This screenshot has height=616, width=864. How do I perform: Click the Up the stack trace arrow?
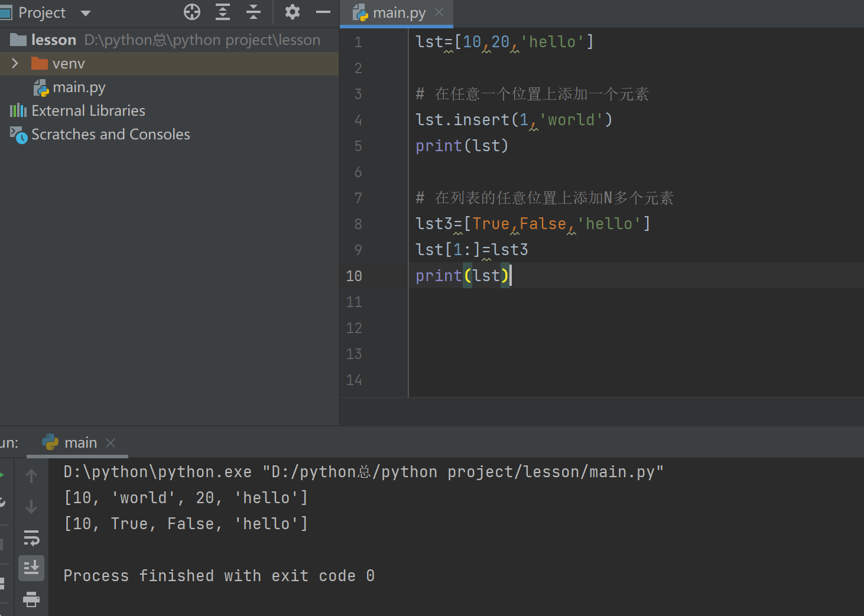click(x=31, y=476)
